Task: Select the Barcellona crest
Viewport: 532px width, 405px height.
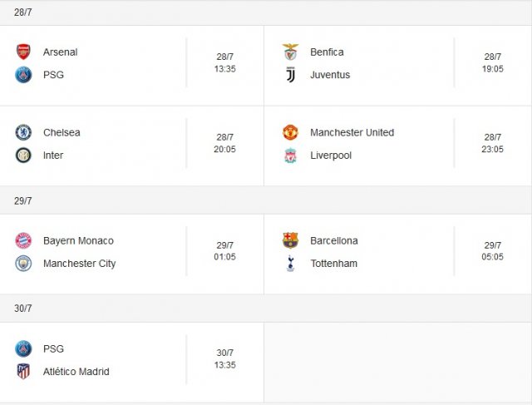Action: pos(290,240)
